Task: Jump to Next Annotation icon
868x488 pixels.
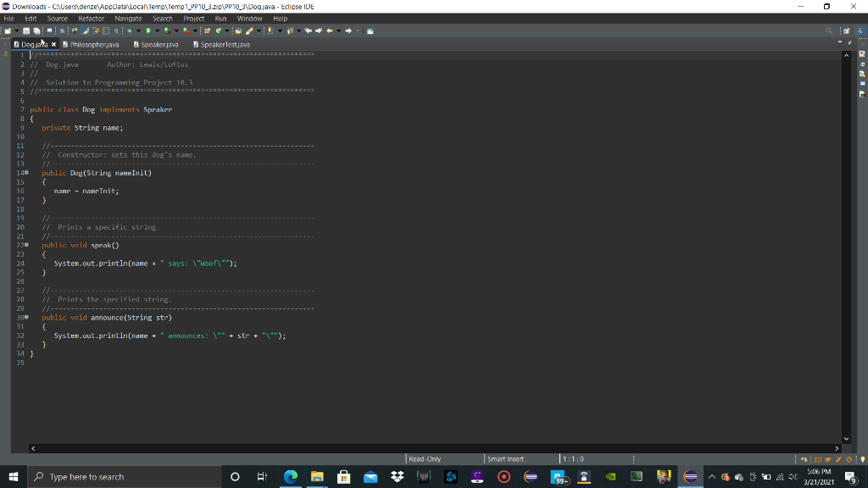Action: (x=270, y=31)
